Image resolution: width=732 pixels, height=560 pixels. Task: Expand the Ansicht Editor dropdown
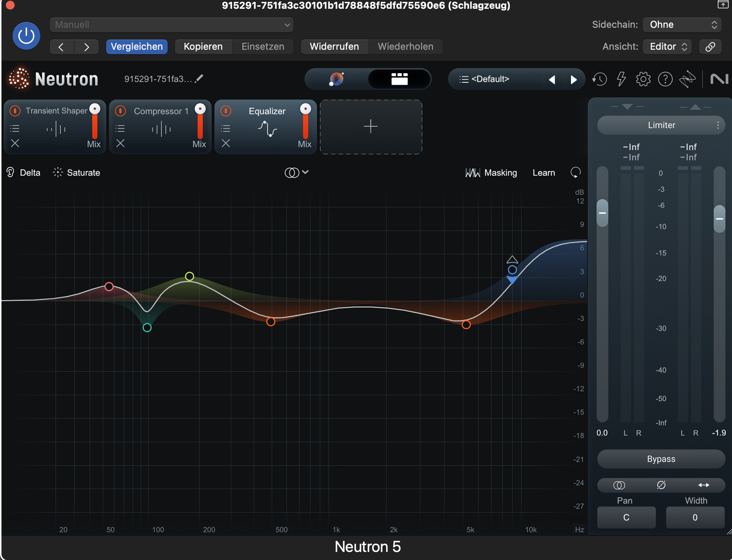667,47
